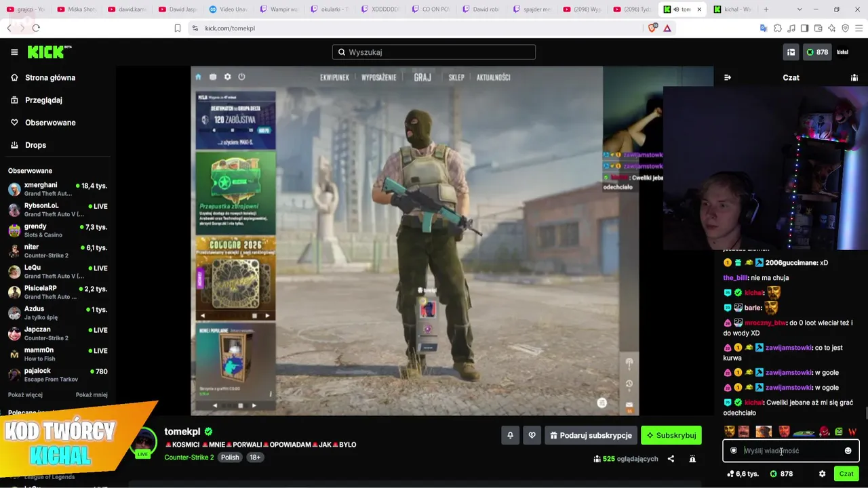Open pajalock channel in followed list
Image resolution: width=868 pixels, height=488 pixels.
coord(58,375)
